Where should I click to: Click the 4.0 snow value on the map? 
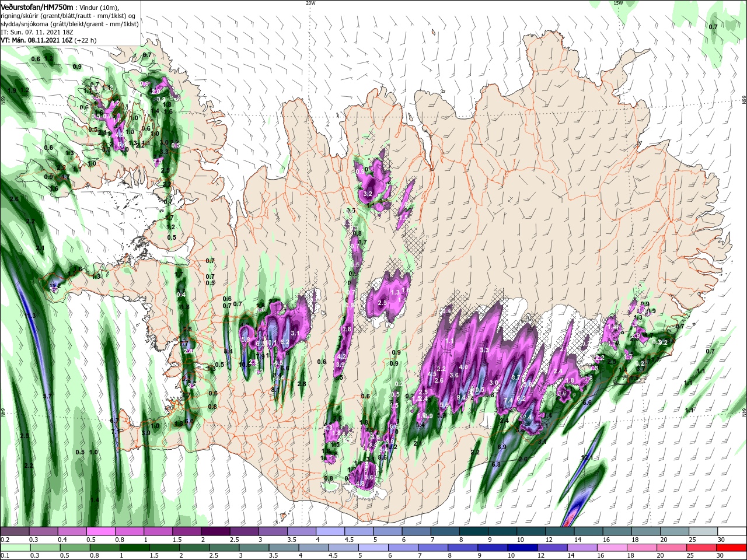click(463, 367)
